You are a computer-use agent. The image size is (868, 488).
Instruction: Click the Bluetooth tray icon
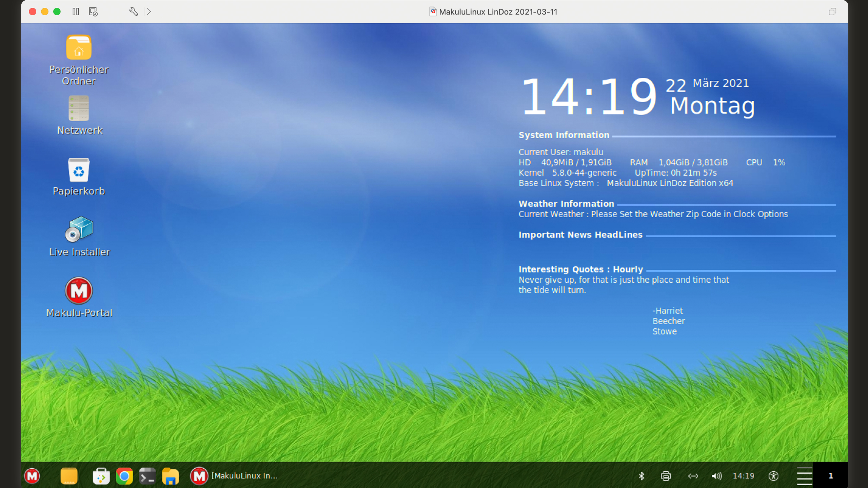click(641, 476)
